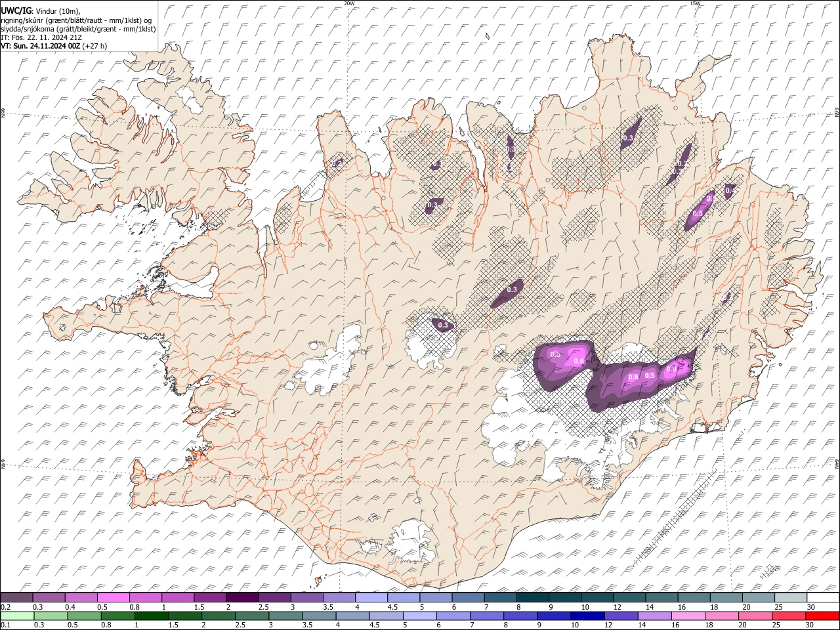Click the bold "UWC/IG" title text
Screen dimensions: 840x630
click(x=16, y=10)
